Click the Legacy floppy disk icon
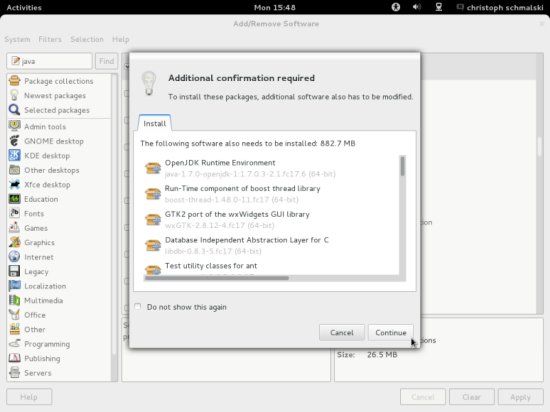The width and height of the screenshot is (550, 412). (14, 271)
